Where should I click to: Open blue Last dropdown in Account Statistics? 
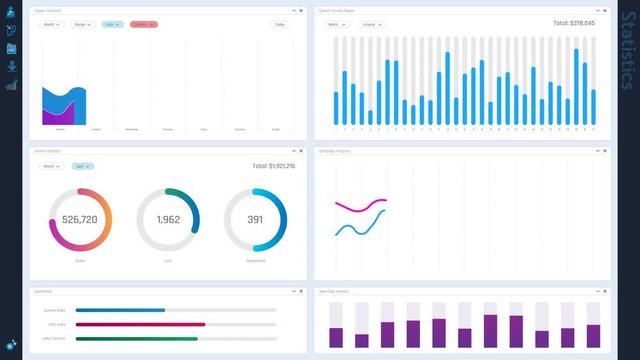coord(83,166)
